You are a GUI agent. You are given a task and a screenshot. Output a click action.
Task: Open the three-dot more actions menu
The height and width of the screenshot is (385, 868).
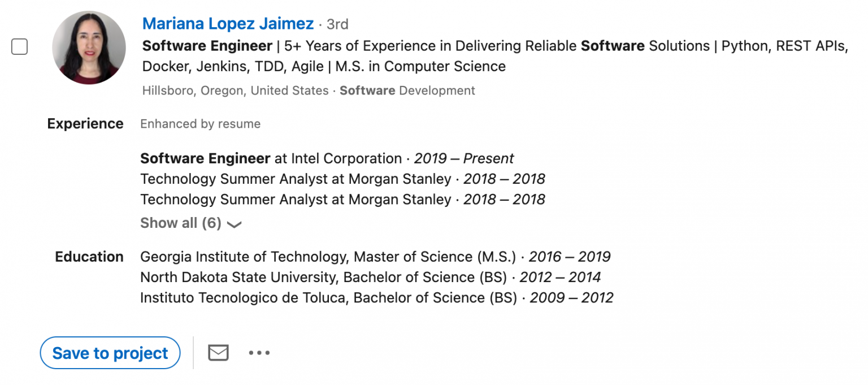pyautogui.click(x=259, y=353)
